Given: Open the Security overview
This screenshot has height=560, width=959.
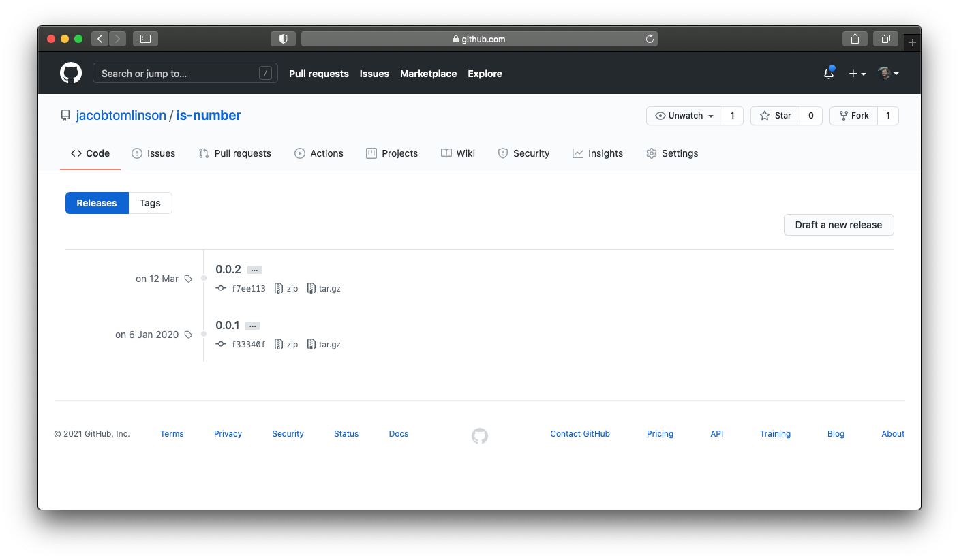Looking at the screenshot, I should [x=523, y=153].
